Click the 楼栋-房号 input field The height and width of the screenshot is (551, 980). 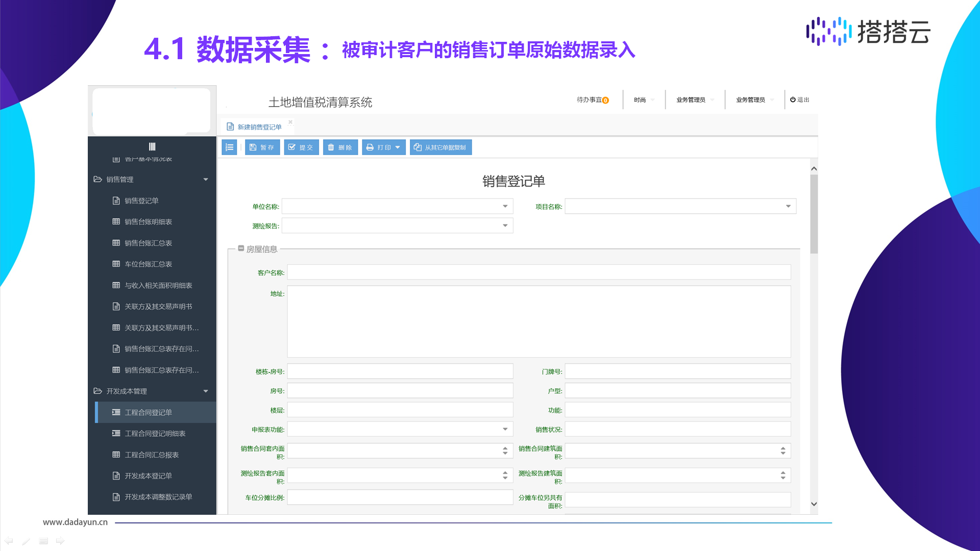[400, 371]
